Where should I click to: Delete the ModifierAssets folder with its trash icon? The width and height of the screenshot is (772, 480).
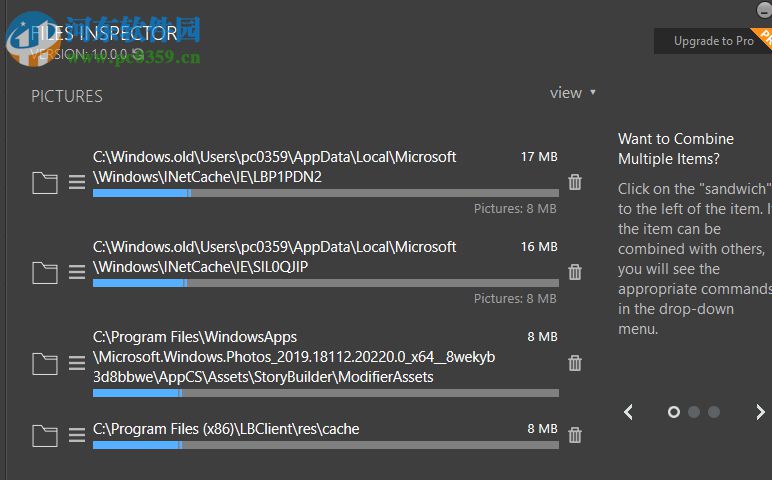tap(575, 363)
